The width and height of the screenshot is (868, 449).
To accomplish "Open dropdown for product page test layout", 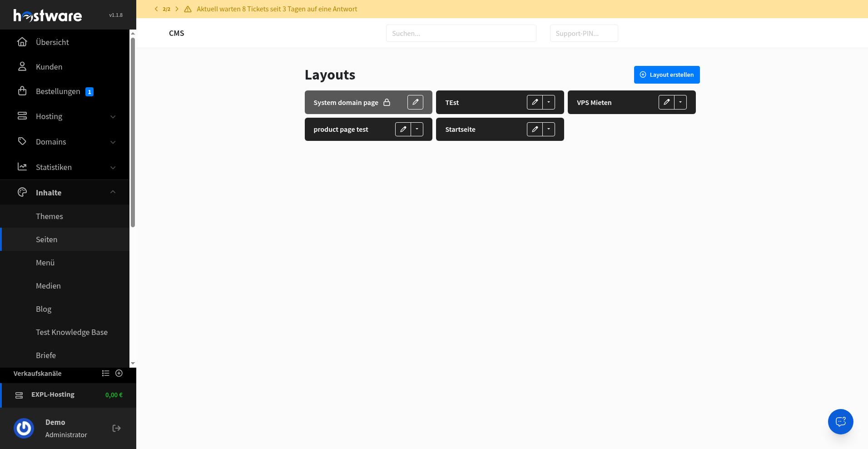I will [x=417, y=129].
